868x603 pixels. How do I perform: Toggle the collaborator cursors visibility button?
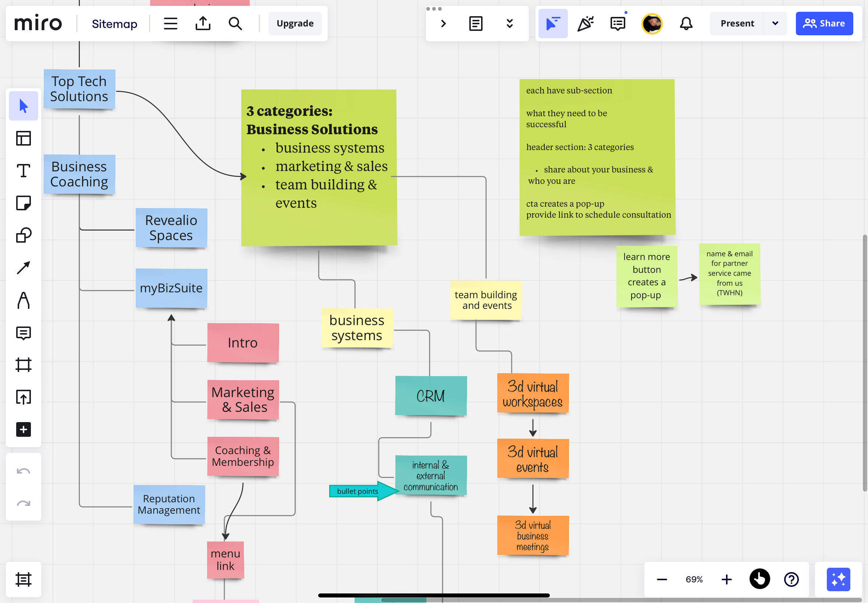click(552, 24)
